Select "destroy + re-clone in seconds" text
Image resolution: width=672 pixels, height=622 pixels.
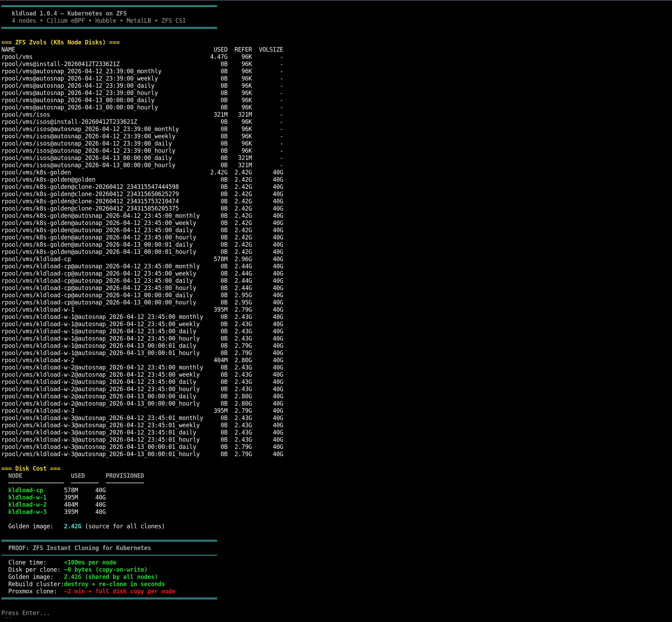point(115,584)
